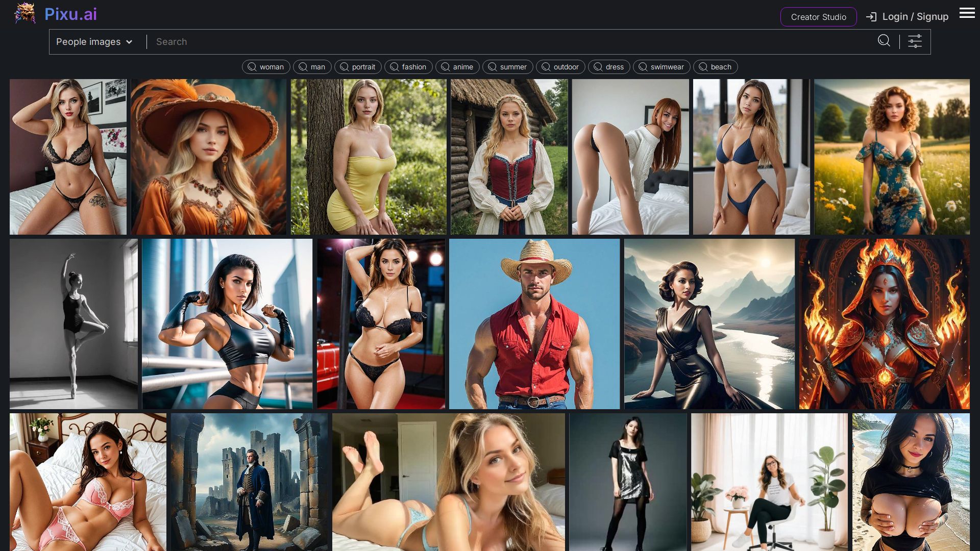Click the search icon in beach tag

pos(703,67)
